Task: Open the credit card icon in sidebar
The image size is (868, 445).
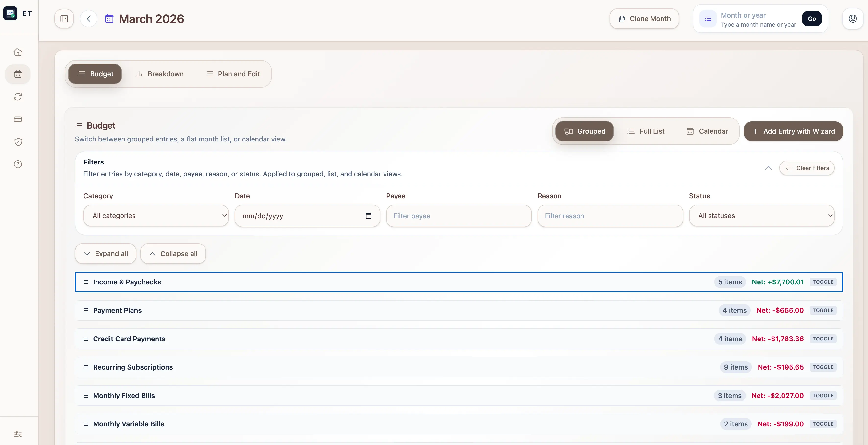Action: tap(18, 119)
